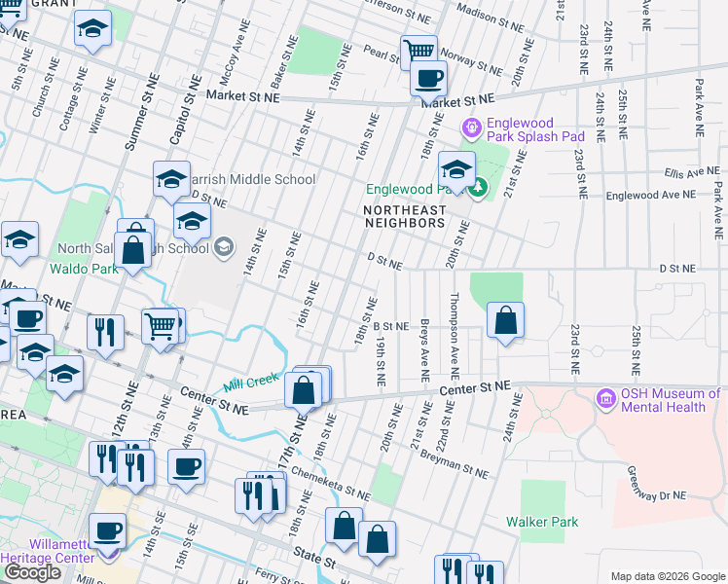Click the lowest school marker above 12th St NE

64,375
